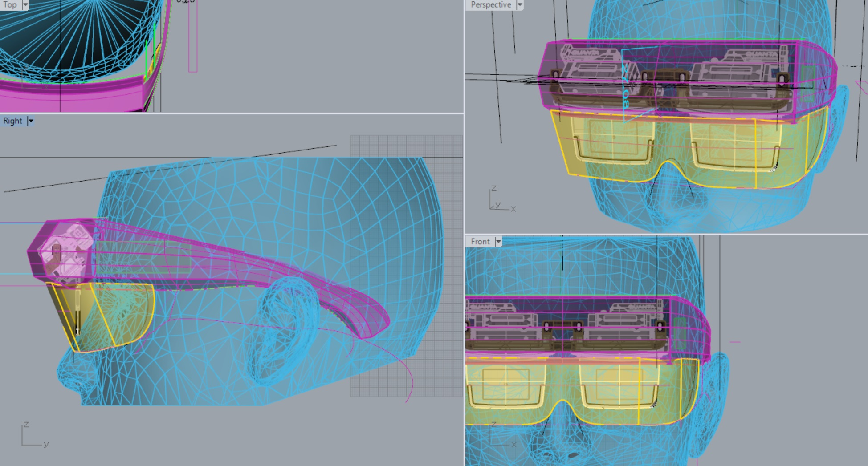Click the Right viewport title label
The width and height of the screenshot is (868, 466).
click(12, 121)
